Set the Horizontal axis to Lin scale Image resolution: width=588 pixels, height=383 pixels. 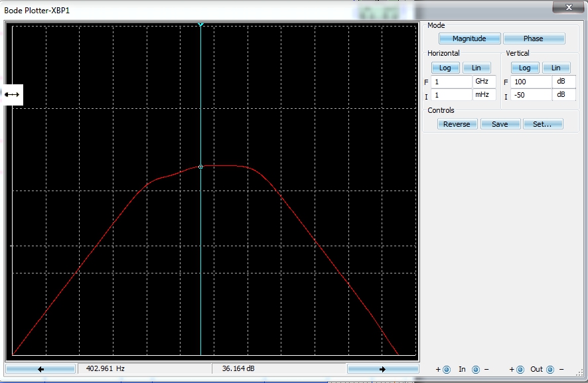coord(477,68)
